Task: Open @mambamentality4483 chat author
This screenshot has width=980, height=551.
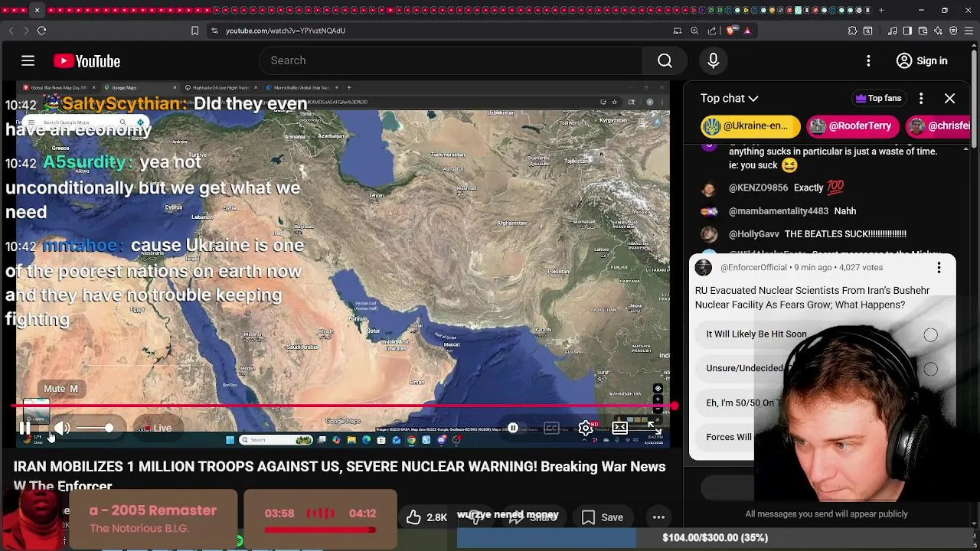Action: 779,210
